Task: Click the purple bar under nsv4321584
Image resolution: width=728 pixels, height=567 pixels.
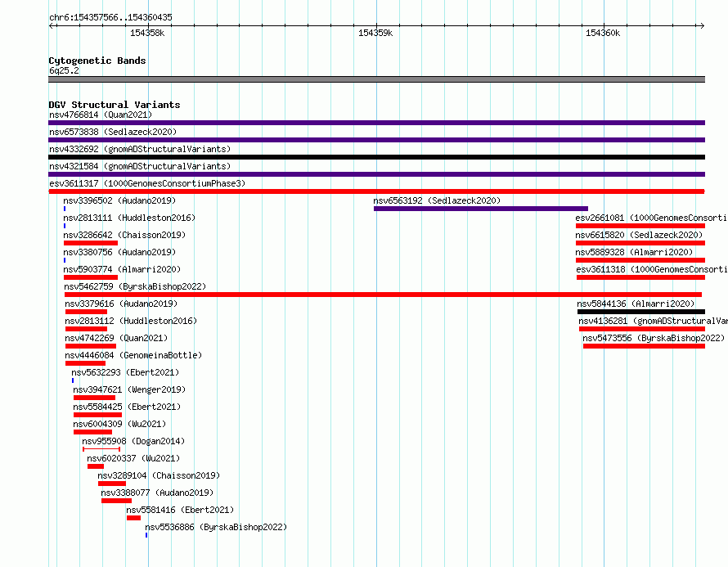Action: (x=376, y=174)
